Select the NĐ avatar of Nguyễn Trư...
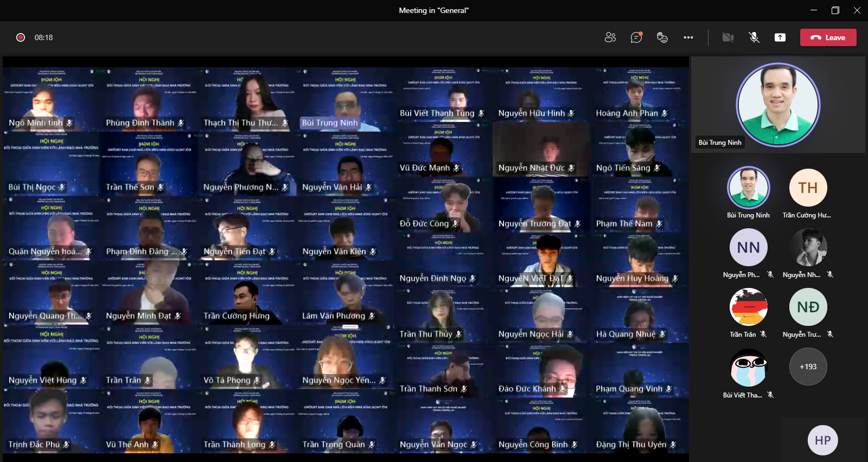868x462 pixels. 808,307
